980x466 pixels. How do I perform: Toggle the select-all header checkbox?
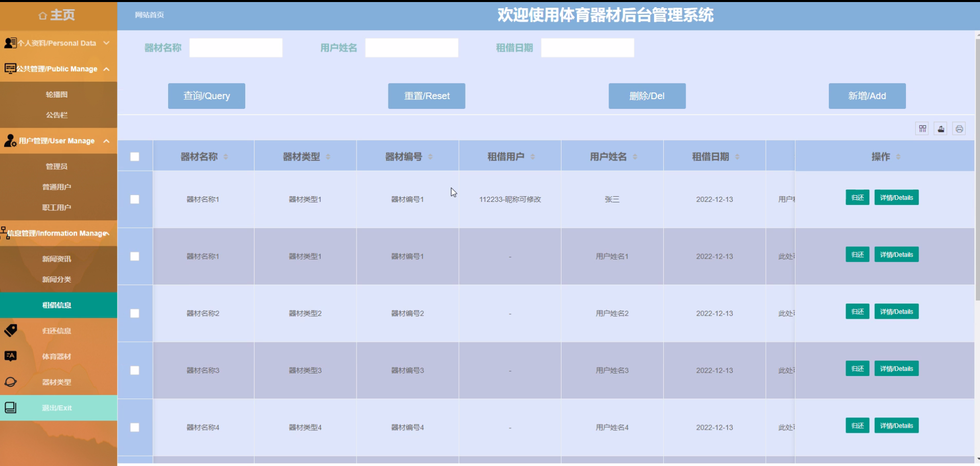(135, 157)
